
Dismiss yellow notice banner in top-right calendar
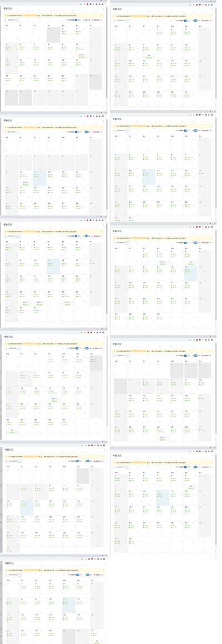pyautogui.click(x=211, y=16)
